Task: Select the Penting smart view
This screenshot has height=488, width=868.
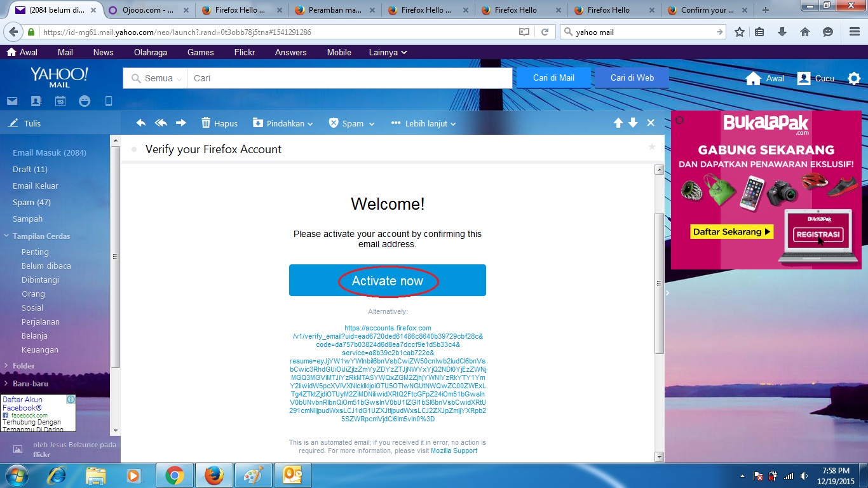Action: click(35, 252)
